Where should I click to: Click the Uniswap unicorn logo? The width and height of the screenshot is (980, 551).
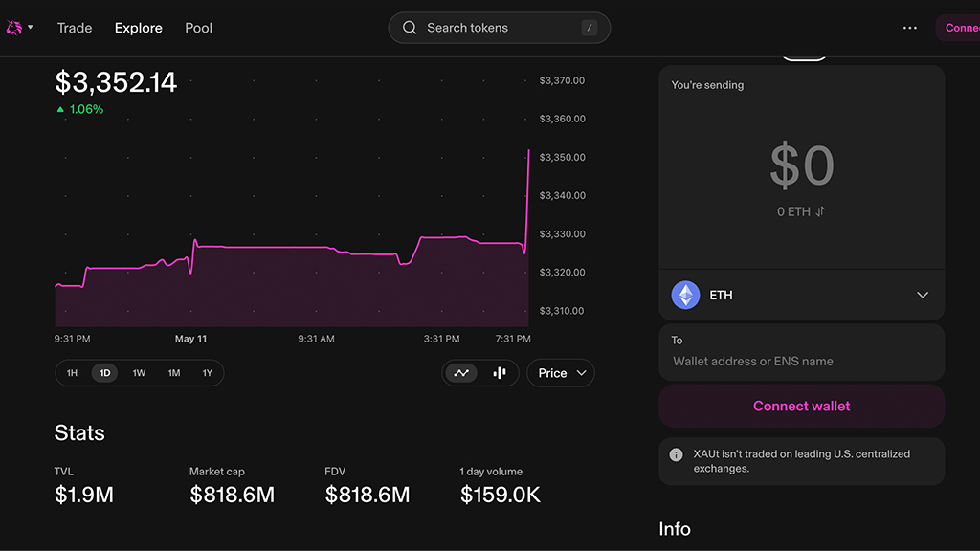[14, 28]
